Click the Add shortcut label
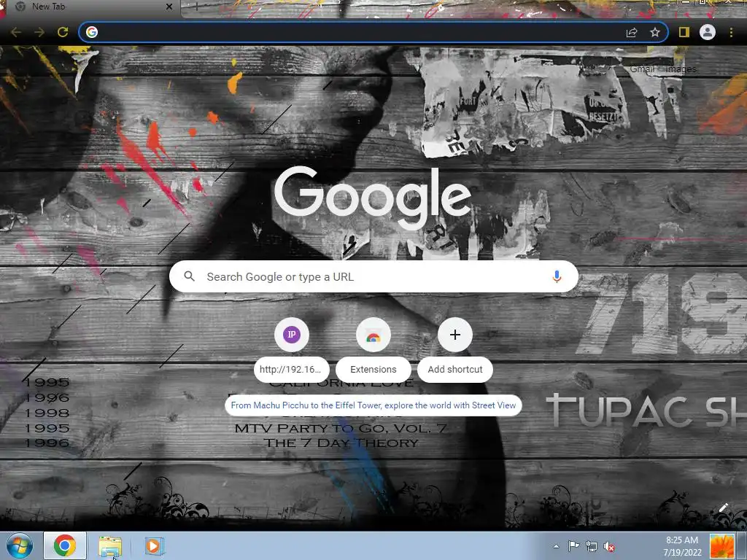Image resolution: width=747 pixels, height=560 pixels. click(x=455, y=369)
